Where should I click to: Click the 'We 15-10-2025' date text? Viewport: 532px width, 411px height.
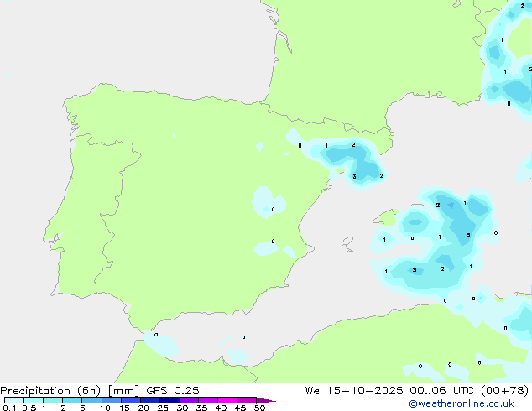coord(354,391)
